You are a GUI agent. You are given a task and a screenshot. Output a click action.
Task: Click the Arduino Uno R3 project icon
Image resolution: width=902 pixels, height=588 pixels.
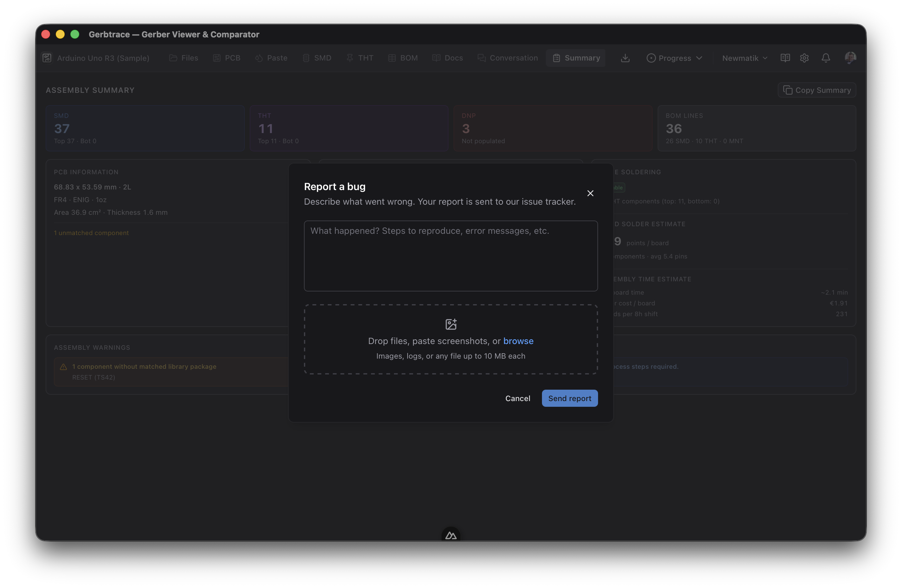pos(47,58)
